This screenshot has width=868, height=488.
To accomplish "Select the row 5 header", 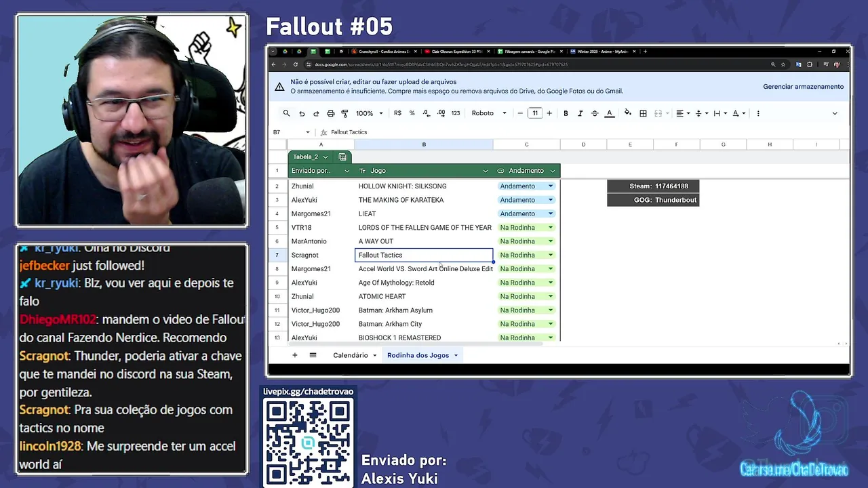I will (x=277, y=228).
